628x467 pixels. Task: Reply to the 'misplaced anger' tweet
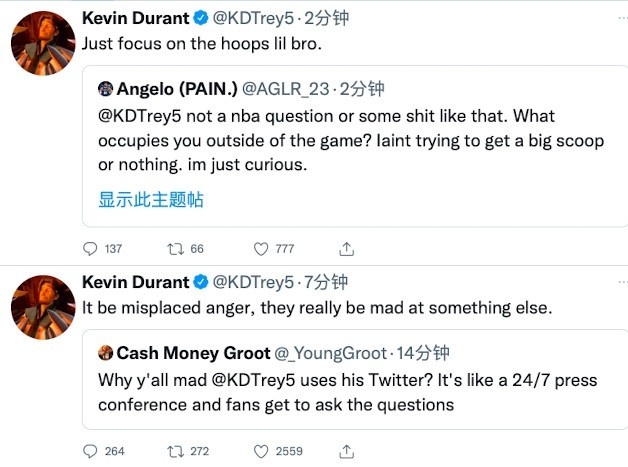pyautogui.click(x=91, y=451)
